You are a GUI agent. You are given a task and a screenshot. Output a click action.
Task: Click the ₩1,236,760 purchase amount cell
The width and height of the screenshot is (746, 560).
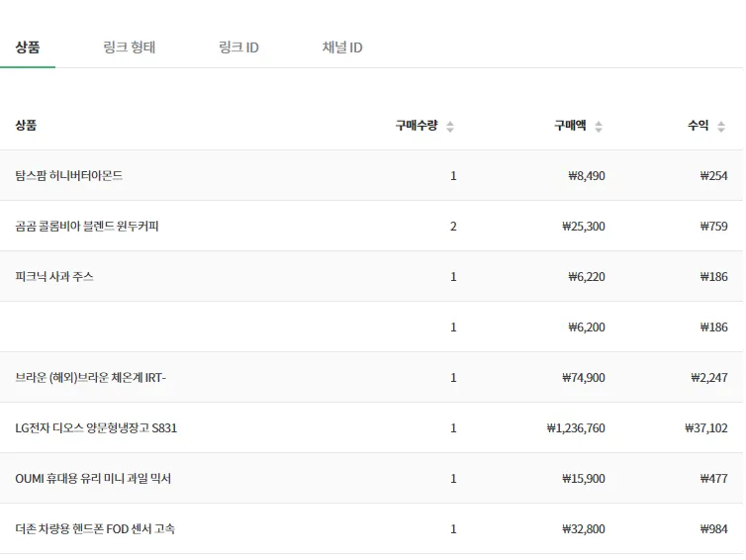(x=576, y=428)
